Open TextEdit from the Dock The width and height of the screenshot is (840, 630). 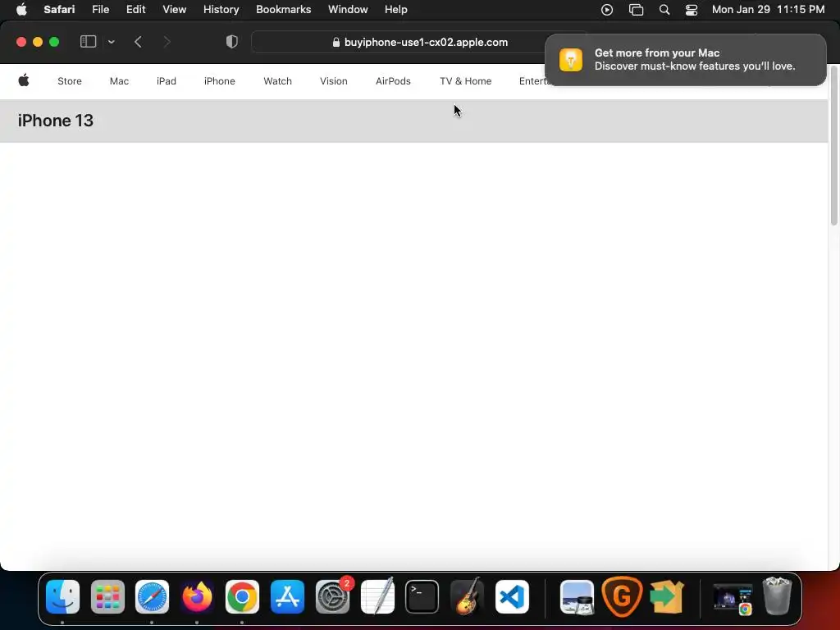coord(377,596)
